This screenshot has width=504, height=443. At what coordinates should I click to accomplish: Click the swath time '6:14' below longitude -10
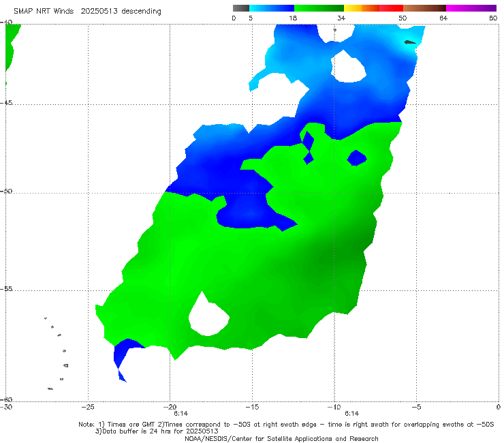(x=351, y=414)
